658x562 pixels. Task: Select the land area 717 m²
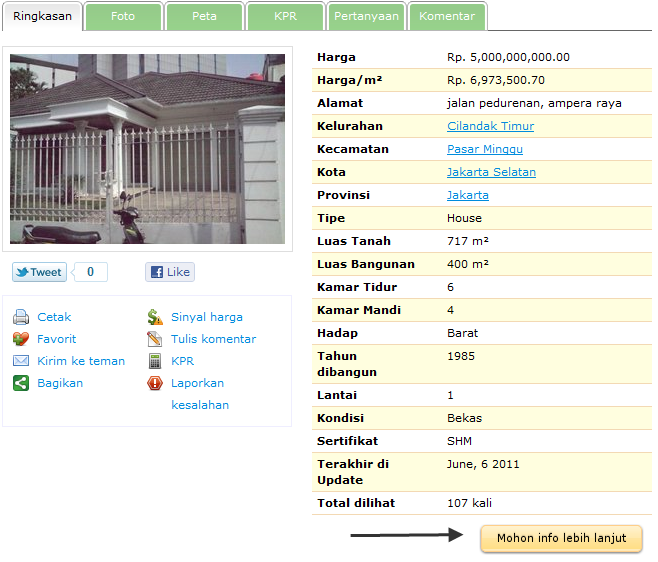(x=468, y=242)
